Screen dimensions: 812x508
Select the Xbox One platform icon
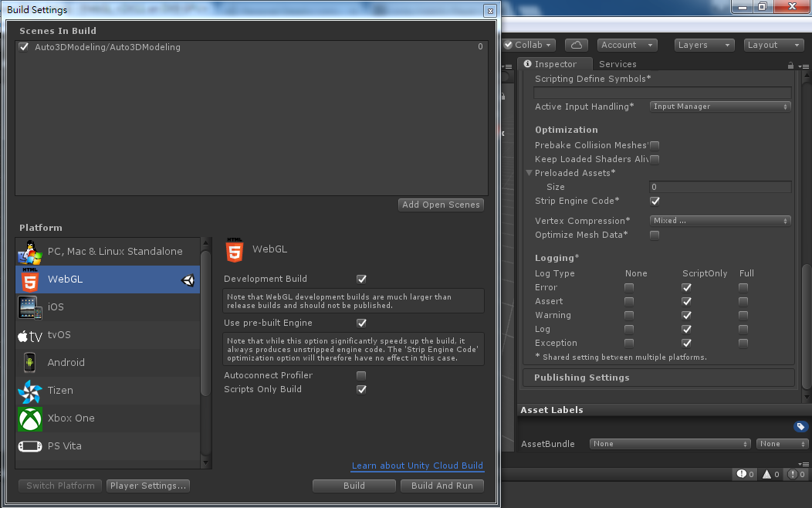(30, 418)
